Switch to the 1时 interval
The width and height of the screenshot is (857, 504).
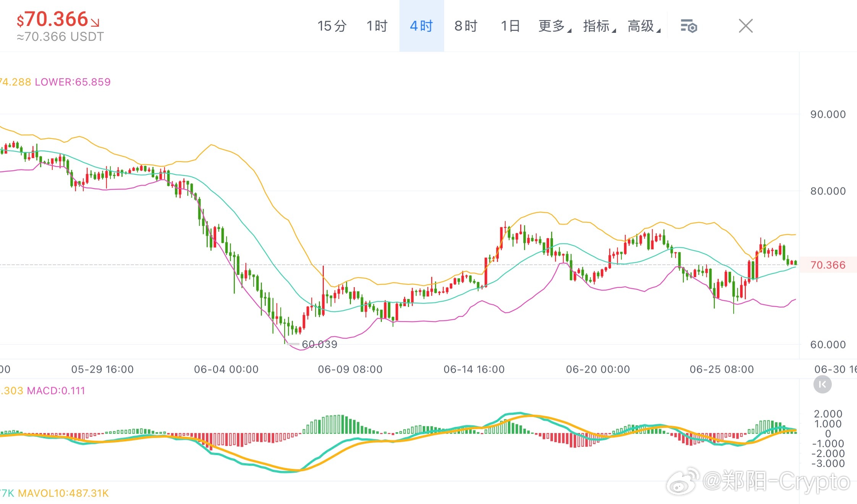click(377, 26)
